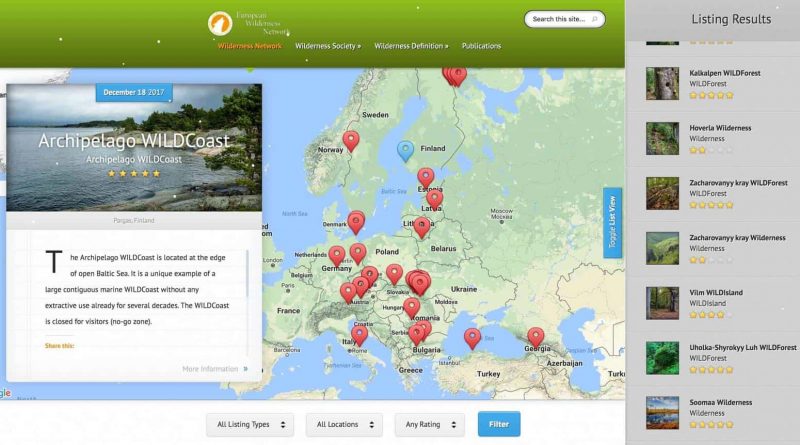Select the red map pin over Austria
The width and height of the screenshot is (800, 445).
[x=348, y=293]
